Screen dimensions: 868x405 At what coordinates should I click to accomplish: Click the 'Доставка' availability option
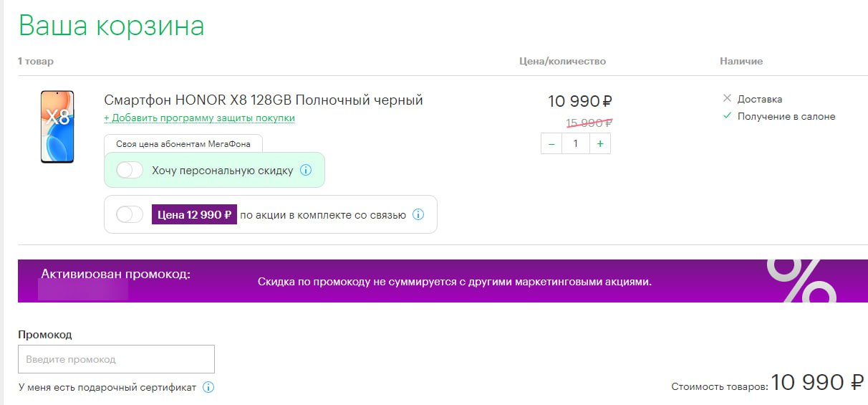[759, 99]
